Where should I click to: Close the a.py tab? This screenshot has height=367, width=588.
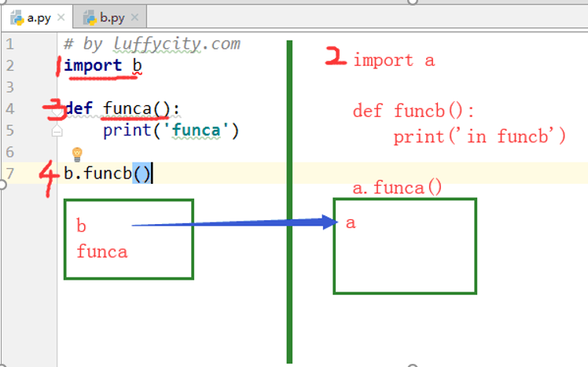coord(61,17)
